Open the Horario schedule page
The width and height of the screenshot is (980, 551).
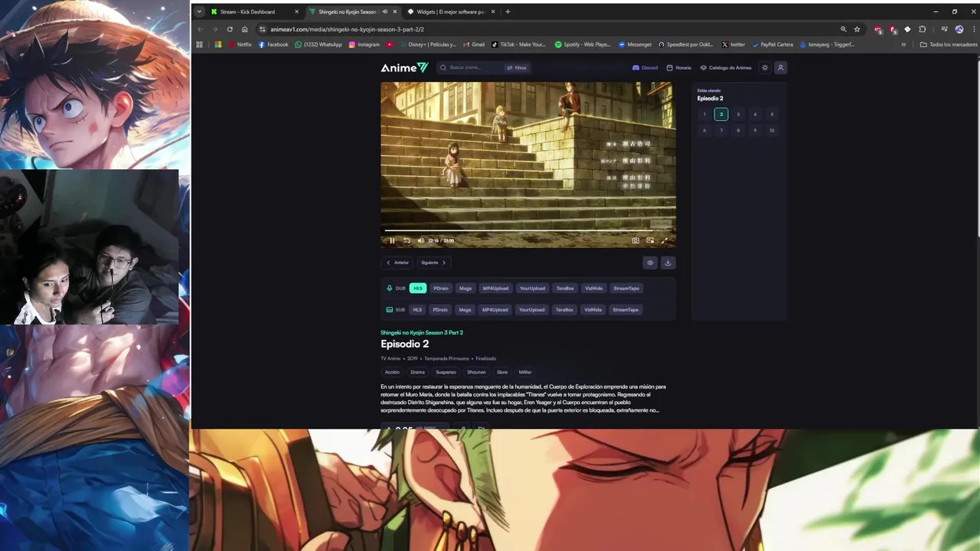[x=679, y=67]
